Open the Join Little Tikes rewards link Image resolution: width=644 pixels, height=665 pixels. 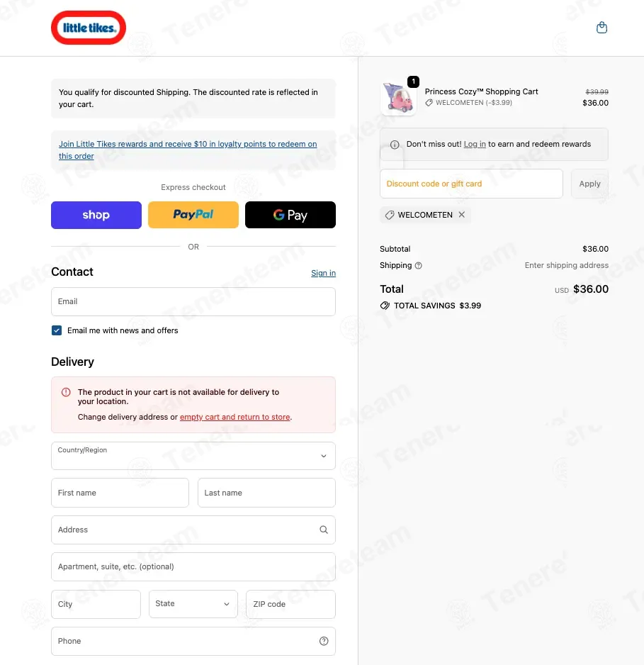click(188, 150)
